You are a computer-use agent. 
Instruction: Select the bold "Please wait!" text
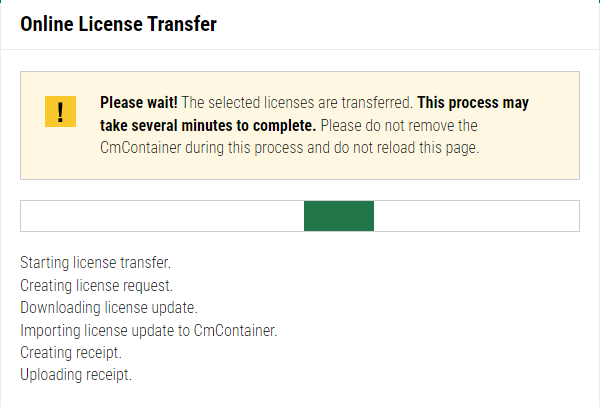coord(138,103)
